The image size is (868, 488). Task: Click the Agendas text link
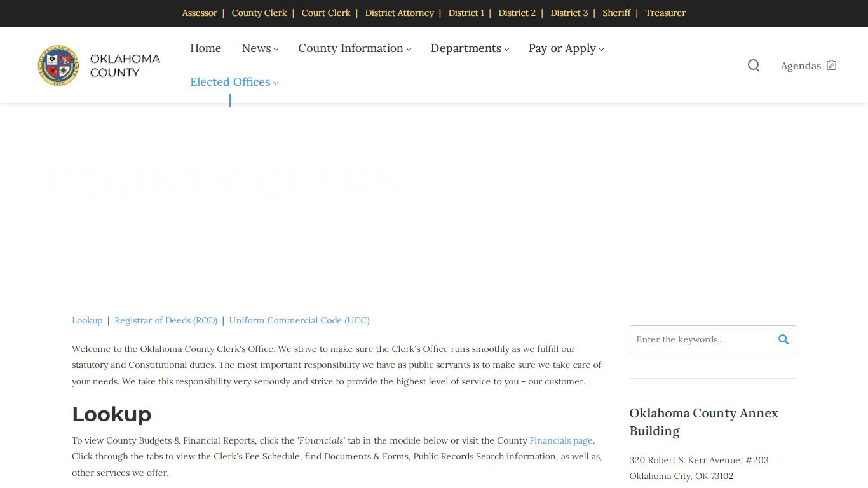click(801, 65)
